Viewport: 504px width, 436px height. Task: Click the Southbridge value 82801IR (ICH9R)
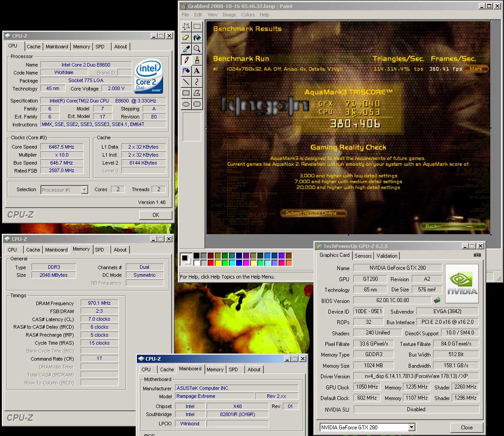[x=238, y=414]
